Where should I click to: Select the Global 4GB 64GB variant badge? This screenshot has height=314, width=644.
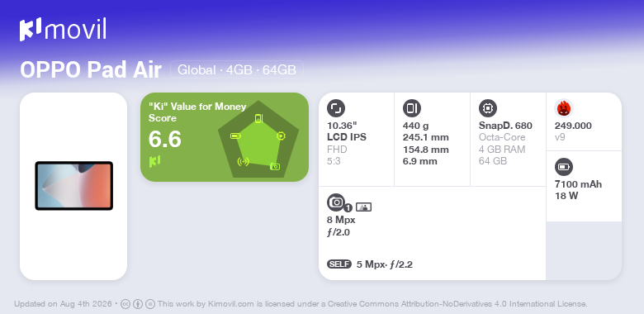click(237, 70)
